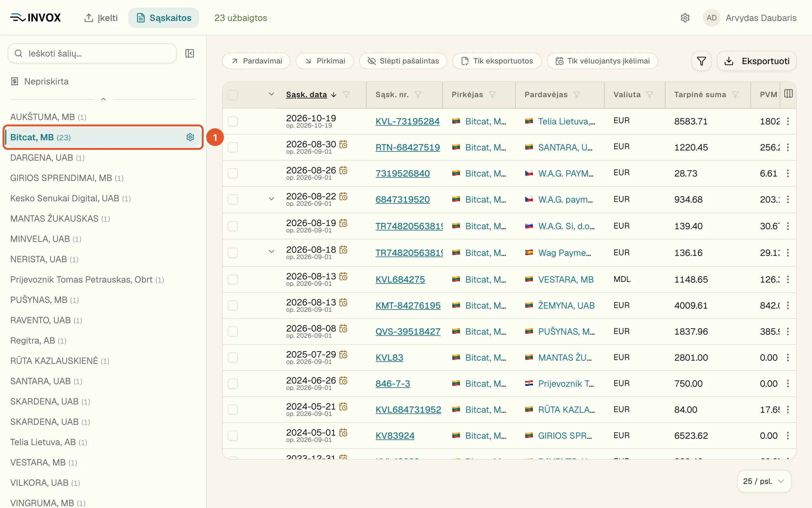The height and width of the screenshot is (508, 812).
Task: Collapse the sidebar panel icon
Action: point(190,53)
